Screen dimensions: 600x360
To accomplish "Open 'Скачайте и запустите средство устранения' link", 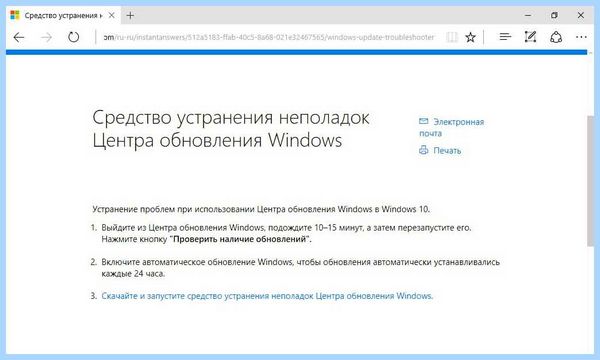I will point(267,296).
